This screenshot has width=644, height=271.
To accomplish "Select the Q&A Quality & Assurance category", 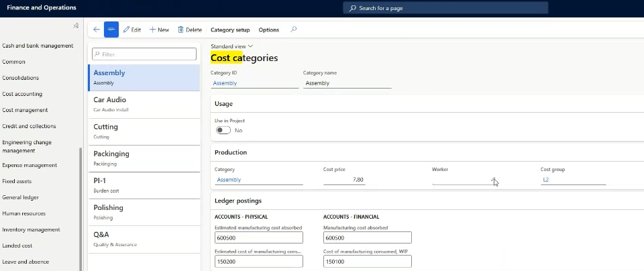I will point(144,239).
